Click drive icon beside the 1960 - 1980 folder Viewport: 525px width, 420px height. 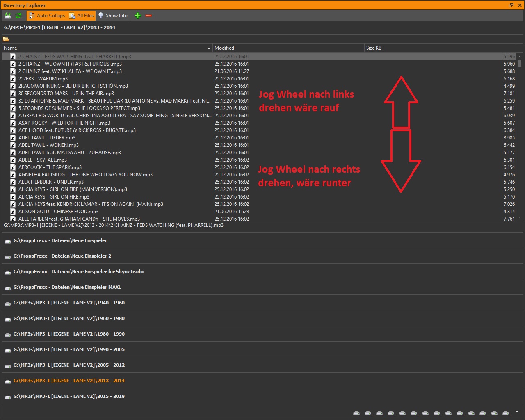[7, 319]
